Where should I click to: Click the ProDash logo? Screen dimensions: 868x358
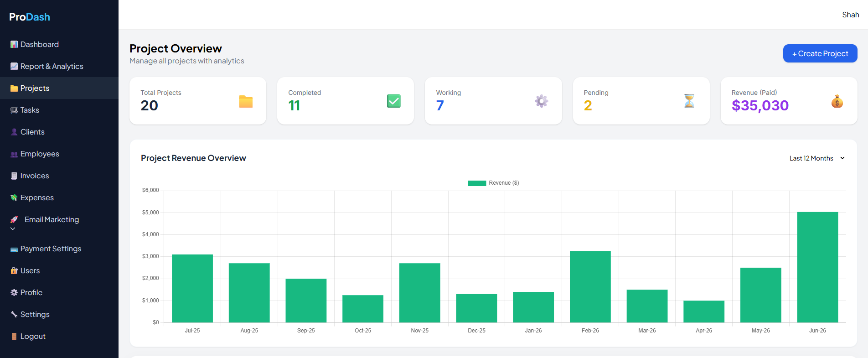coord(30,17)
